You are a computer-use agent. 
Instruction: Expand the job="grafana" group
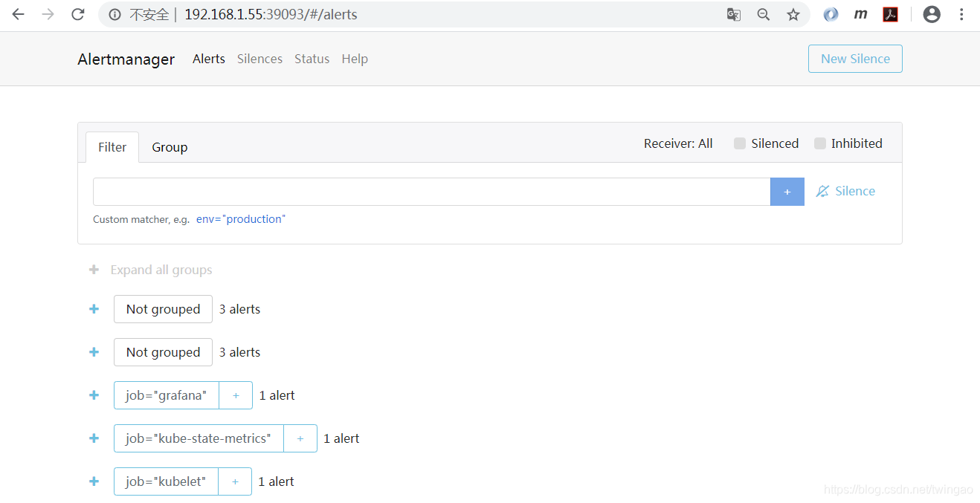coord(94,395)
